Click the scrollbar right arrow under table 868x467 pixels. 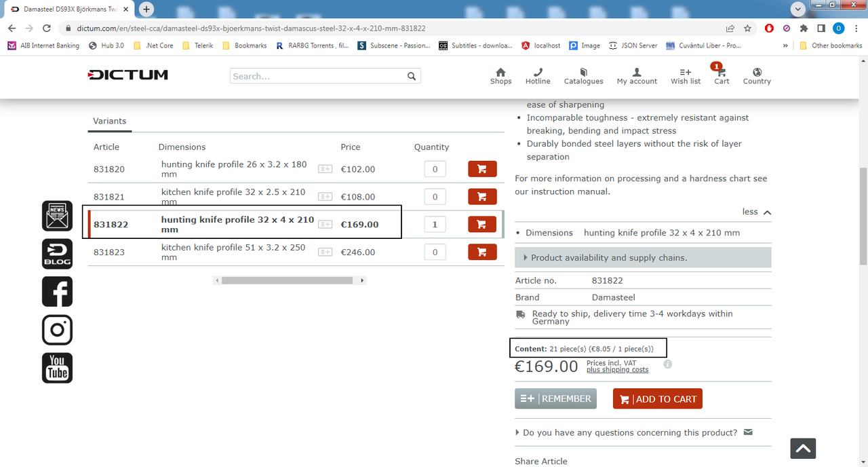[x=363, y=280]
